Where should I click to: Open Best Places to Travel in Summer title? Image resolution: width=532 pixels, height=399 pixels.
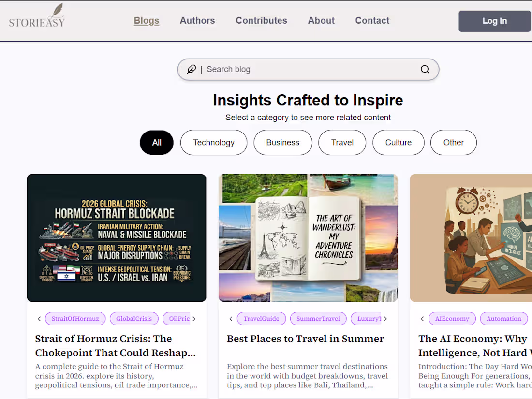pos(305,339)
